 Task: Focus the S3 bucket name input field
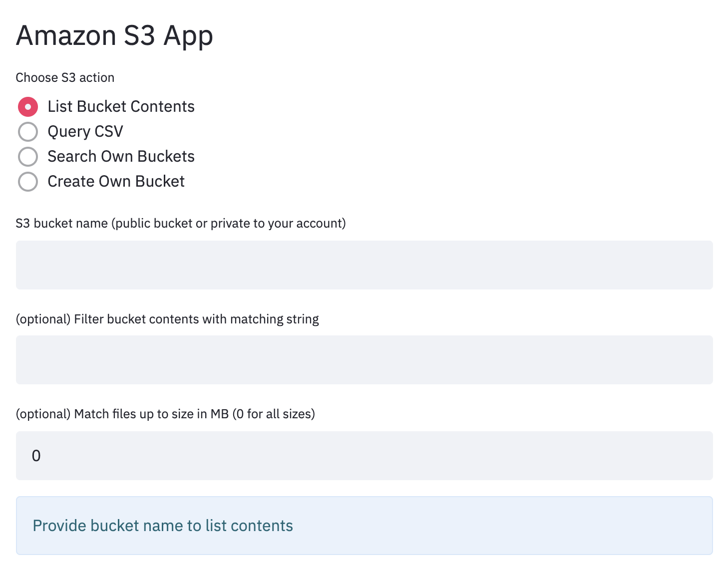[x=364, y=265]
